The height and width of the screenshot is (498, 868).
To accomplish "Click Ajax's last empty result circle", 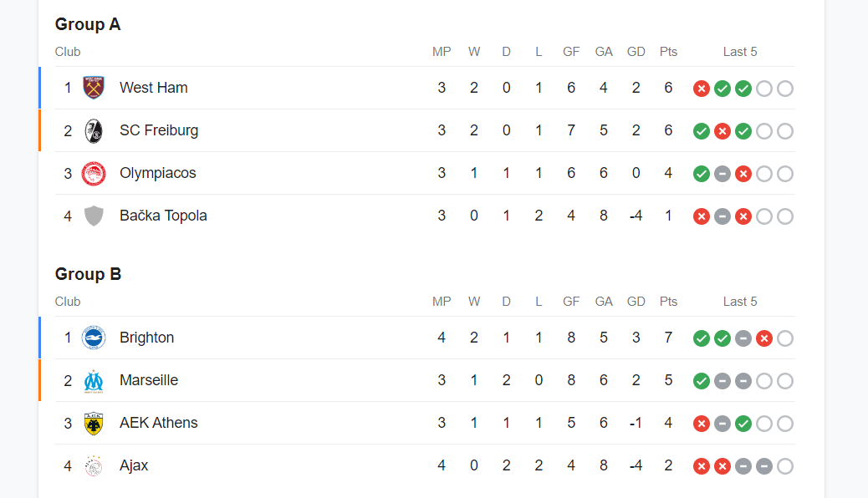I will 784,466.
